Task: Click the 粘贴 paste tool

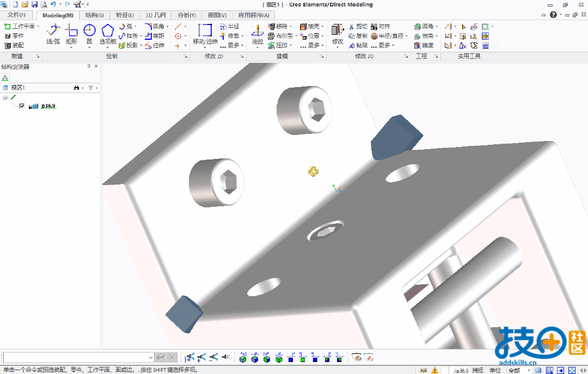Action: coord(358,45)
